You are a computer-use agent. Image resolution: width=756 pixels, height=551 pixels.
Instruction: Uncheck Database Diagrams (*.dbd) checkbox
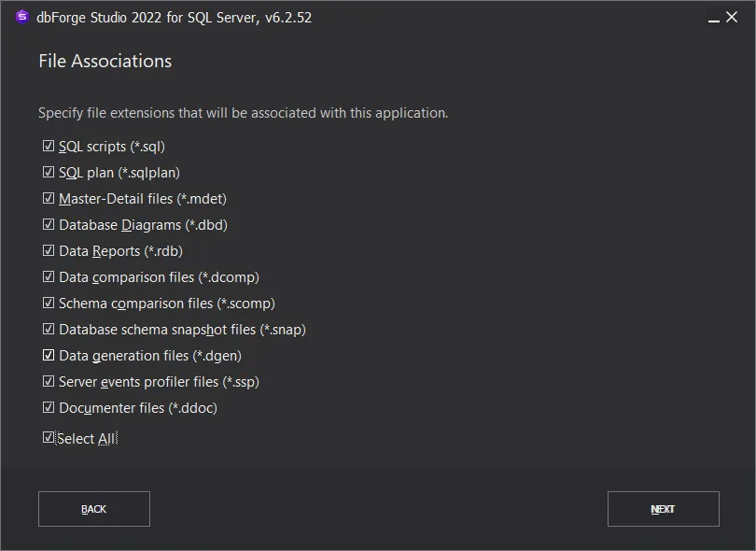tap(49, 225)
